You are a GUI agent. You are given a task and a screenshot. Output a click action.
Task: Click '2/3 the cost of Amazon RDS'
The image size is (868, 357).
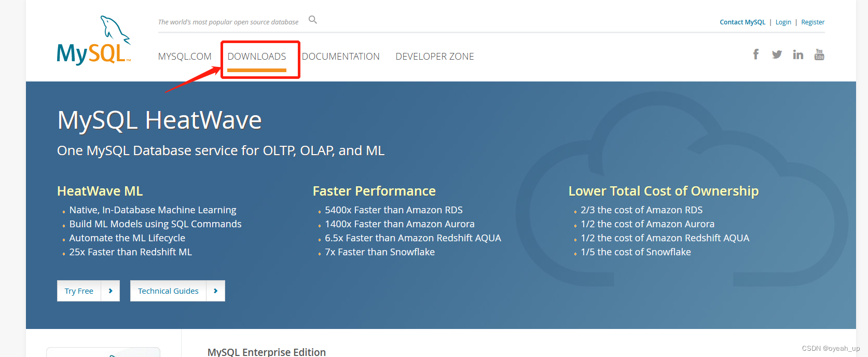(x=641, y=210)
